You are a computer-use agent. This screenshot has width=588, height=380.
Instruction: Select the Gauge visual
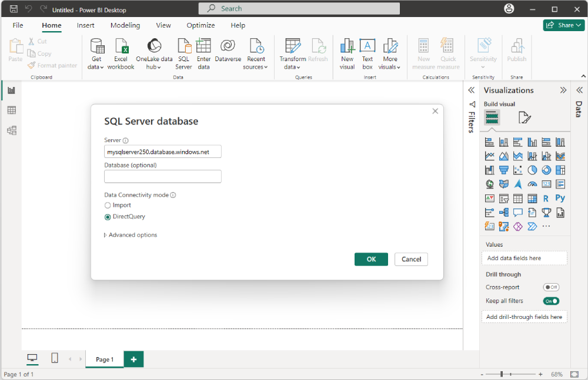tap(532, 184)
